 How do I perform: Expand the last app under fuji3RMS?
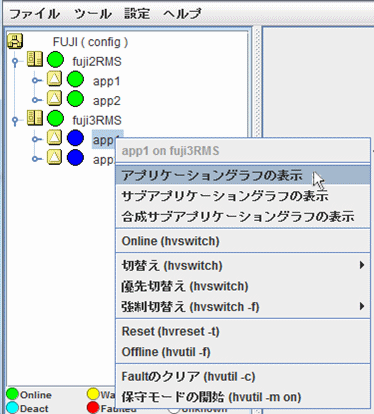coord(36,159)
